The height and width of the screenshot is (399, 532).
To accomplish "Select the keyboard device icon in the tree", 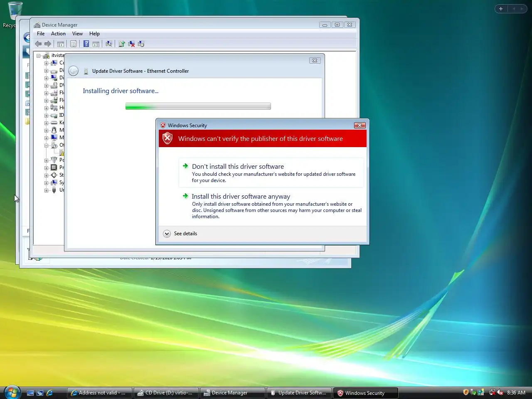I will [54, 123].
